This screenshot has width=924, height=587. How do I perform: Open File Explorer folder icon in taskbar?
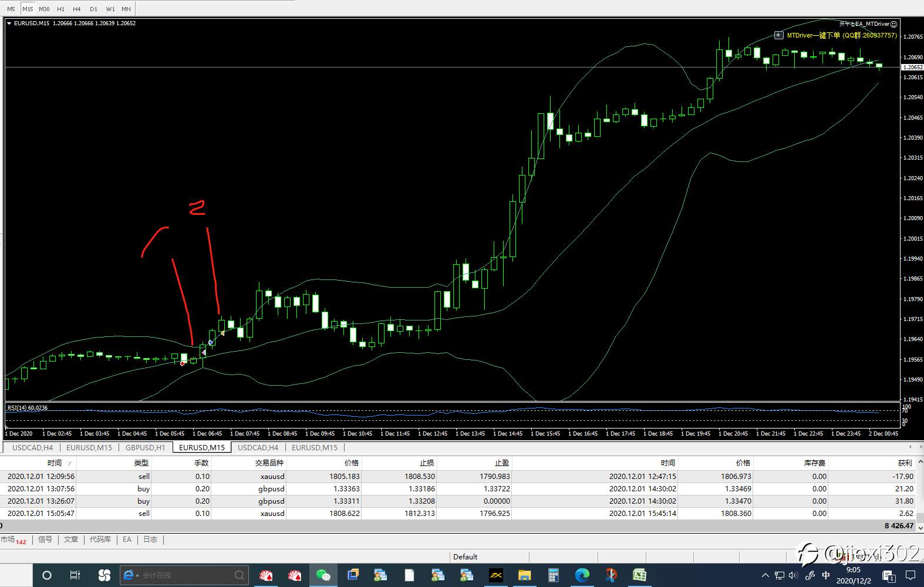tap(524, 575)
